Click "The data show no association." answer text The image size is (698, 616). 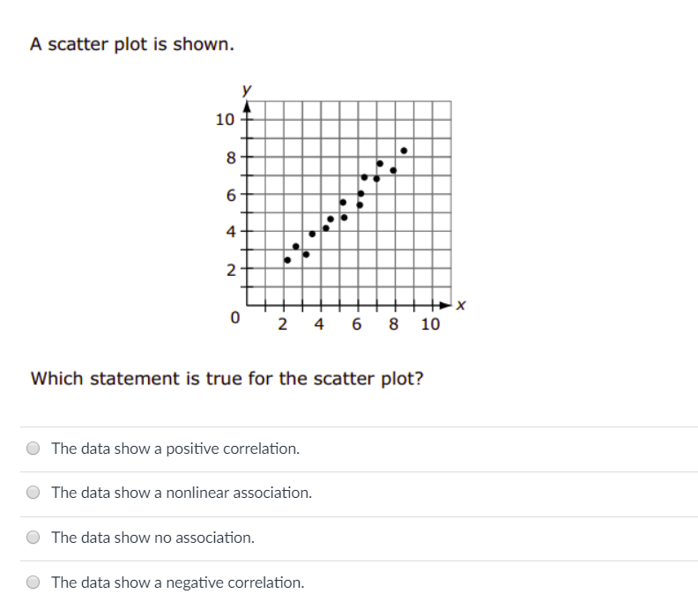coord(152,537)
